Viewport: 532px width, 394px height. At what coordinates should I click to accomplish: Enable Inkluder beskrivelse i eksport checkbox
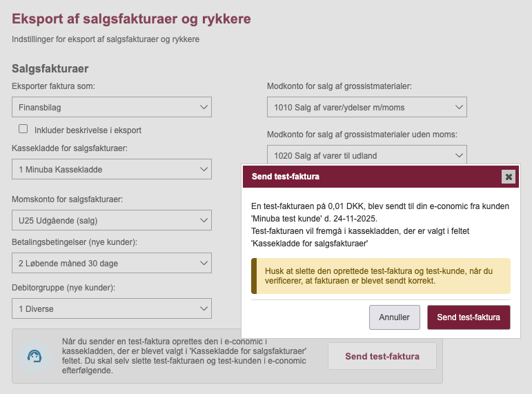[x=23, y=129]
